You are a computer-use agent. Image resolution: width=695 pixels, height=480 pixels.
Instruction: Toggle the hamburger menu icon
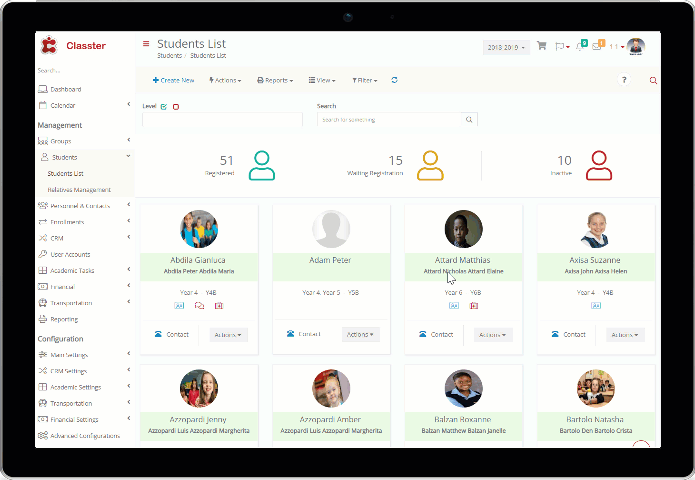tap(146, 43)
